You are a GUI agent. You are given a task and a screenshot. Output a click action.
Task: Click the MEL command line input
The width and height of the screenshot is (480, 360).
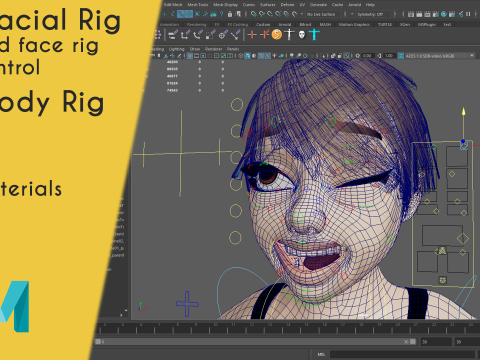[402, 354]
